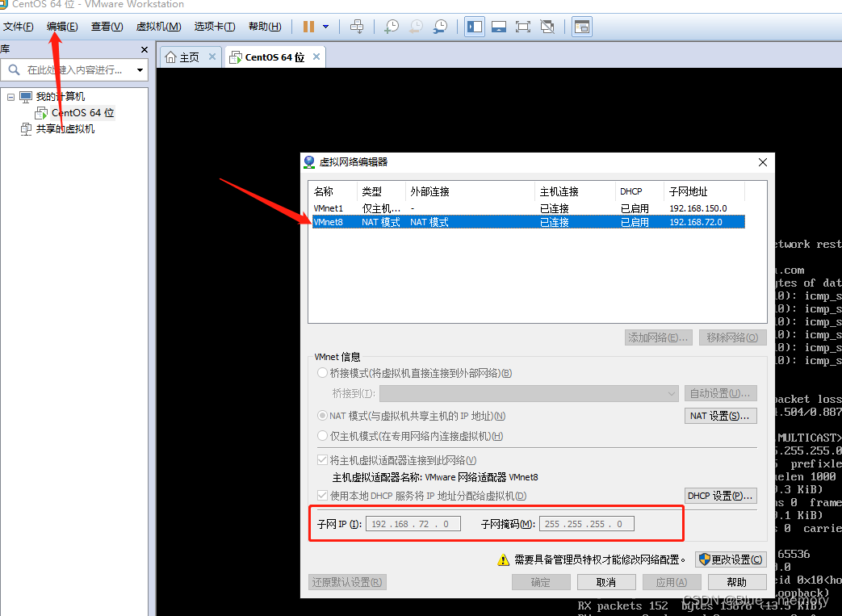Viewport: 842px width, 616px height.
Task: Click the DHCP column header
Action: pos(639,191)
